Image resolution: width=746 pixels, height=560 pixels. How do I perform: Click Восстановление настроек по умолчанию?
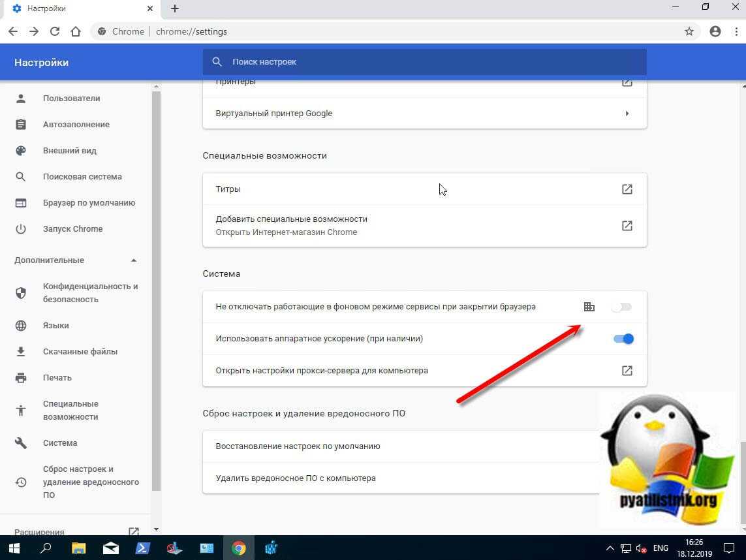(x=298, y=446)
